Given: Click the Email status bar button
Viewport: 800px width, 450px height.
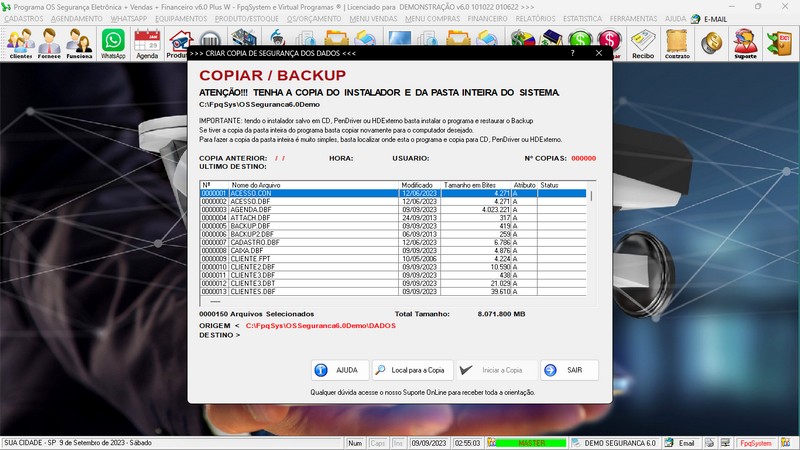Looking at the screenshot, I should click(680, 443).
